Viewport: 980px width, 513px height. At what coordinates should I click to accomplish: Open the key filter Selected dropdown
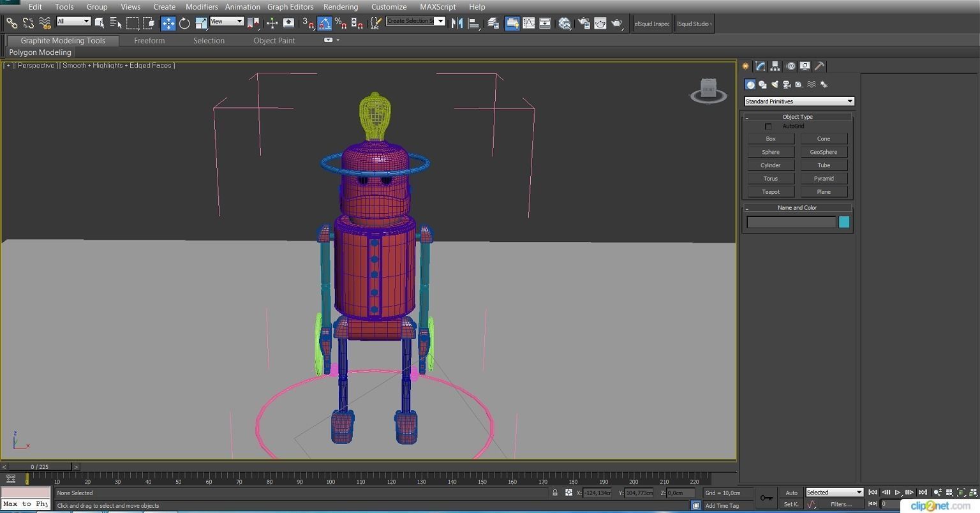coord(834,492)
